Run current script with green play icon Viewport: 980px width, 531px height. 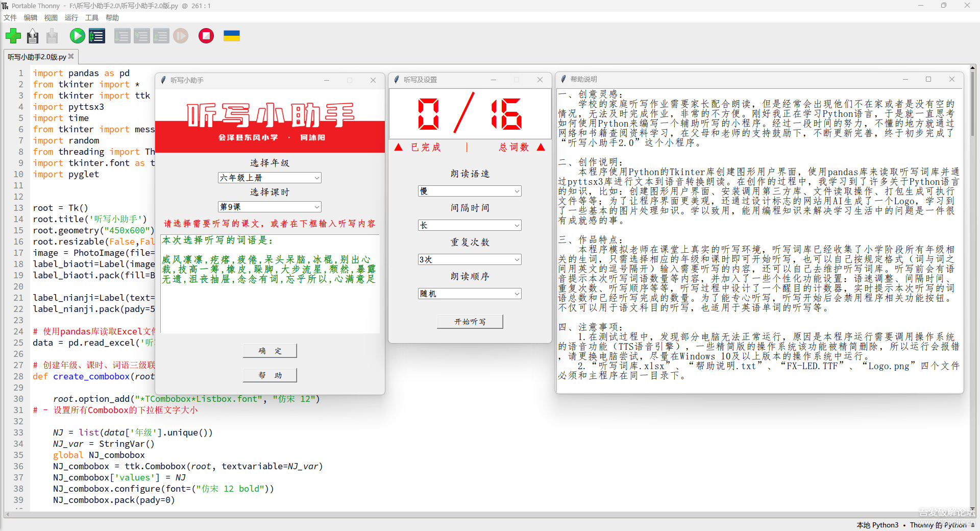tap(78, 36)
